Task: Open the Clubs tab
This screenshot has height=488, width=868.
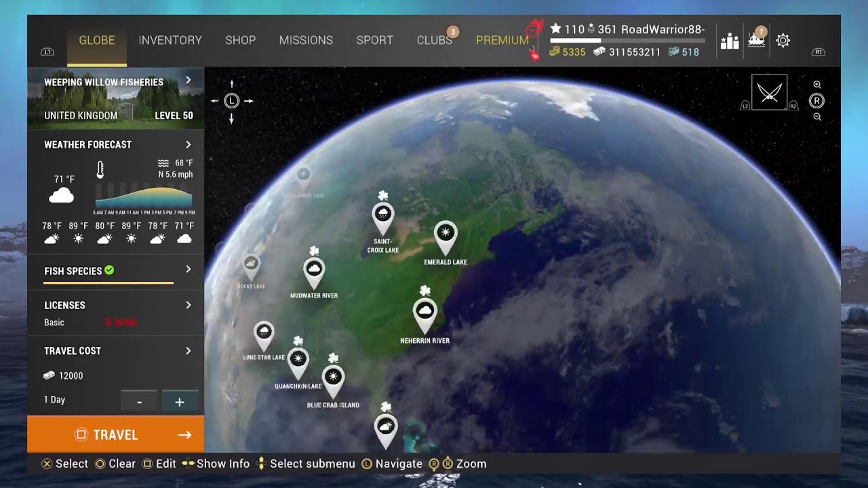Action: coord(435,41)
